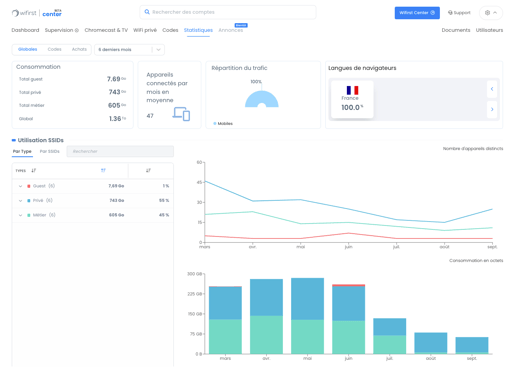Open the Chromecast & TV tab
This screenshot has width=516, height=372.
click(106, 30)
